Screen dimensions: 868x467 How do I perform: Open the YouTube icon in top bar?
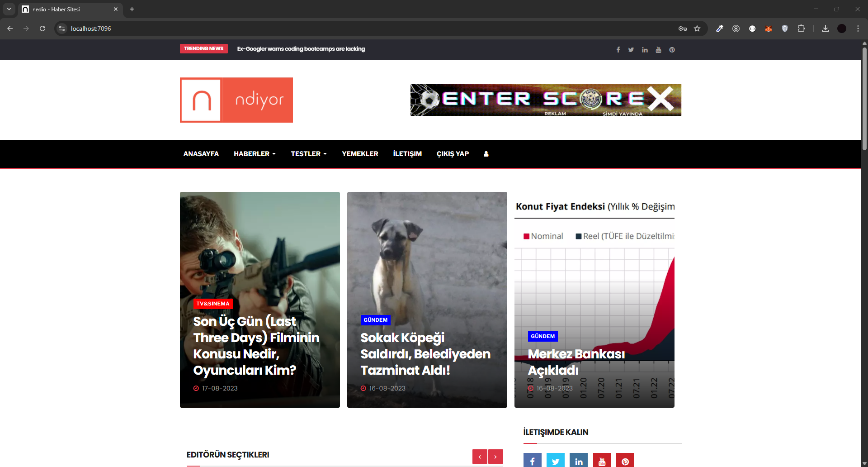pyautogui.click(x=658, y=50)
